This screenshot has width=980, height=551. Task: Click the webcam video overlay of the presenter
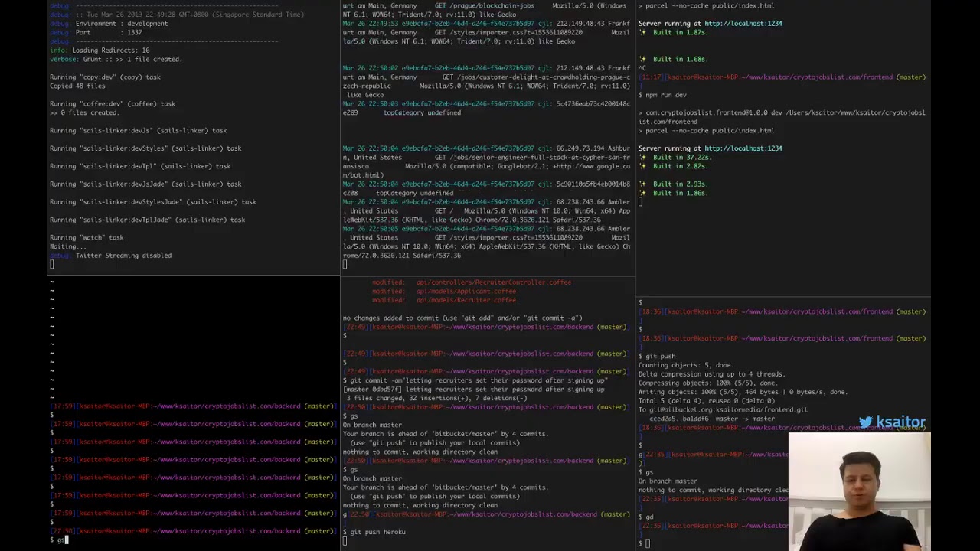(859, 491)
